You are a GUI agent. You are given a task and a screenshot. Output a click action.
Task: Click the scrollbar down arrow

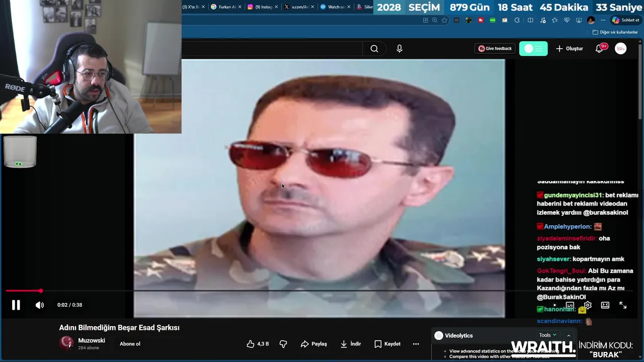click(x=640, y=357)
